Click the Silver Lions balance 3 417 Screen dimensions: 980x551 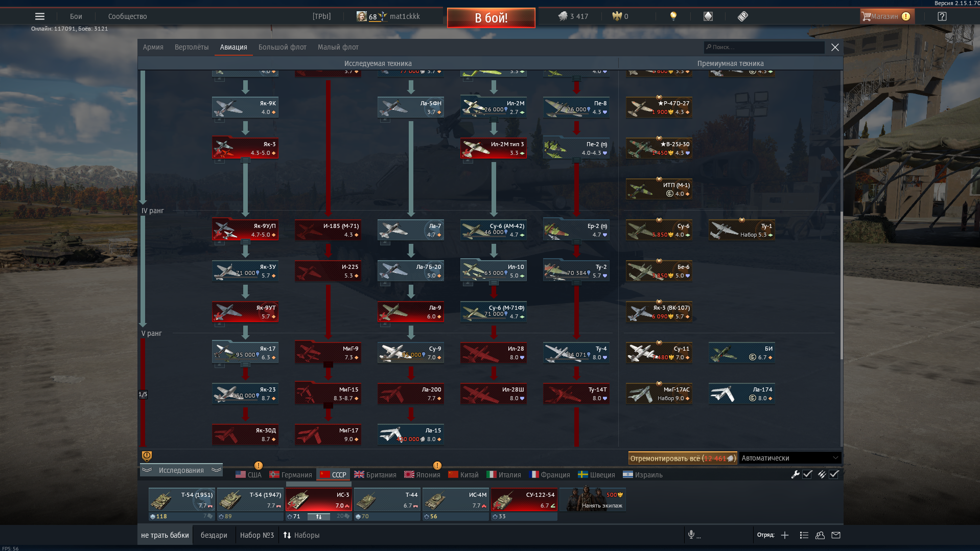[573, 16]
